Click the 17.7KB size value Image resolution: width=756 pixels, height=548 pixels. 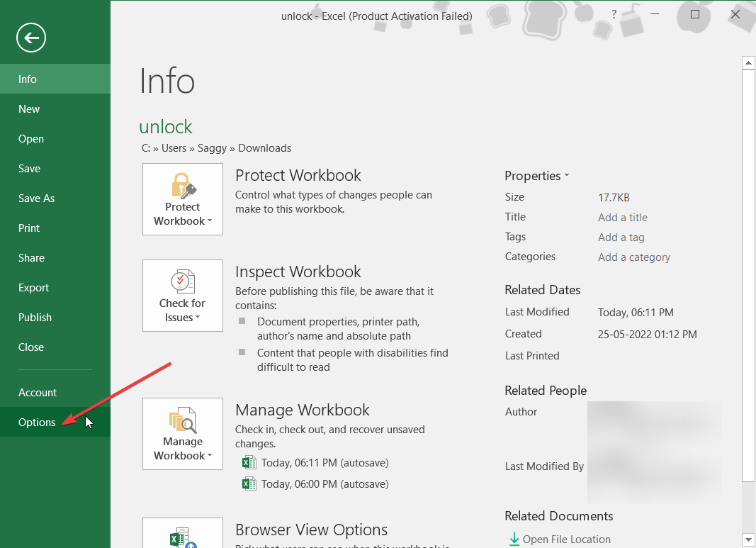click(614, 197)
